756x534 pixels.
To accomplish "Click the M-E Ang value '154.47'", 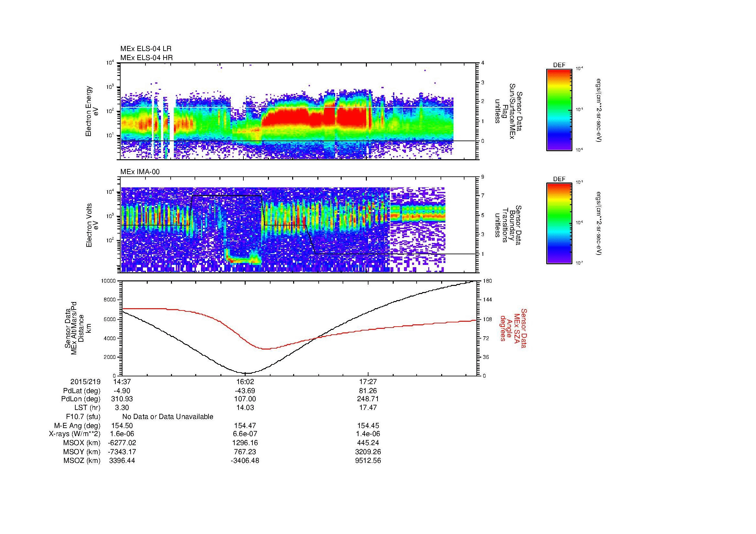I will click(245, 425).
